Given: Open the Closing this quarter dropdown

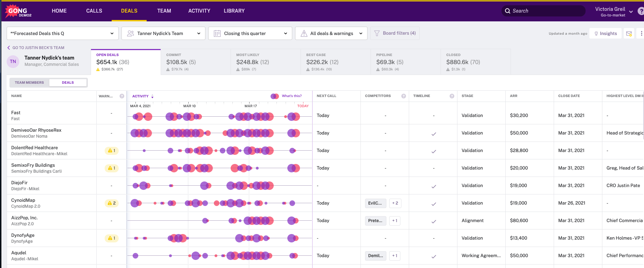Looking at the screenshot, I should tap(250, 34).
